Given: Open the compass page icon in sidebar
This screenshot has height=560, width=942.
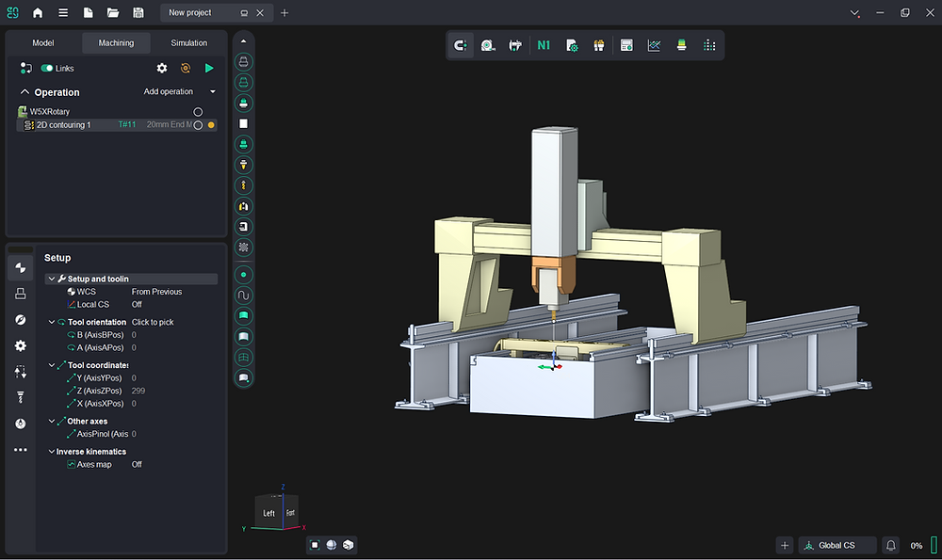Looking at the screenshot, I should click(21, 319).
